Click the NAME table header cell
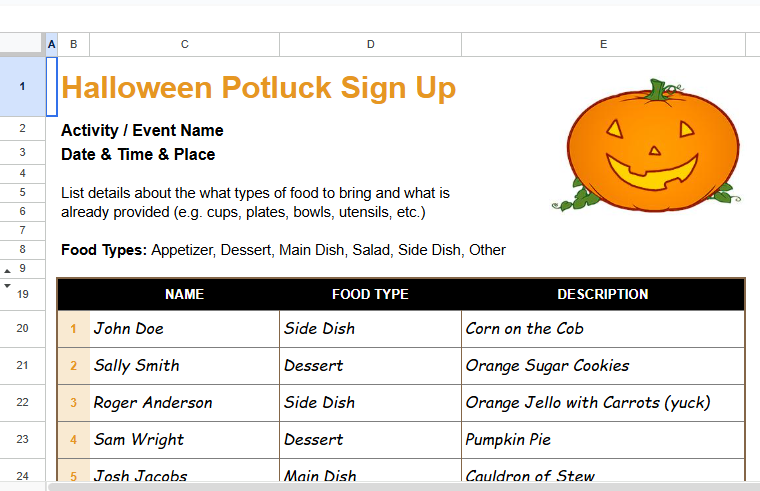Viewport: 760px width, 491px height. coord(184,294)
